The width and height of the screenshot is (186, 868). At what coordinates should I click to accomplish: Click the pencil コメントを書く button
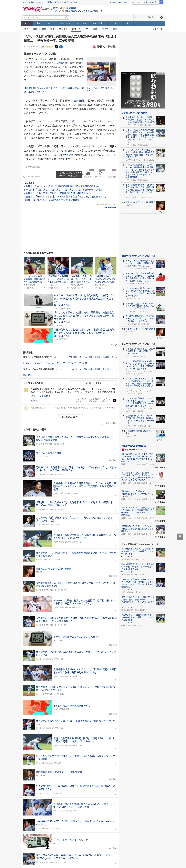93,383
